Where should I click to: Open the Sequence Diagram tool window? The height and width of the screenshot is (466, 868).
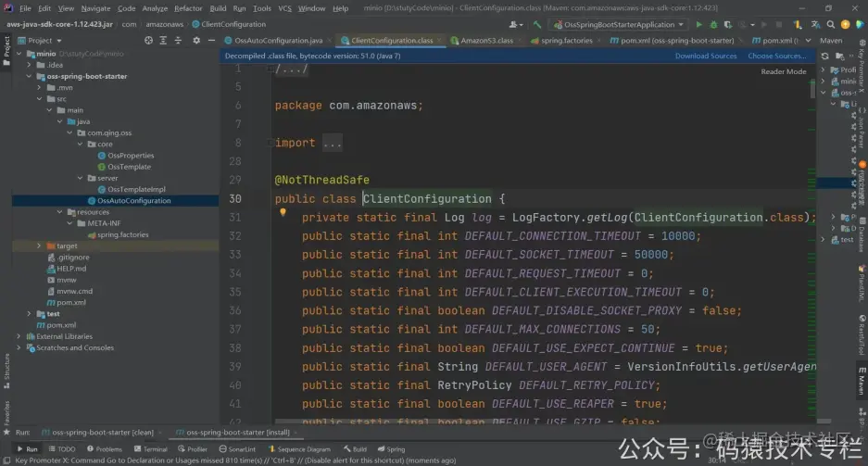[x=299, y=449]
